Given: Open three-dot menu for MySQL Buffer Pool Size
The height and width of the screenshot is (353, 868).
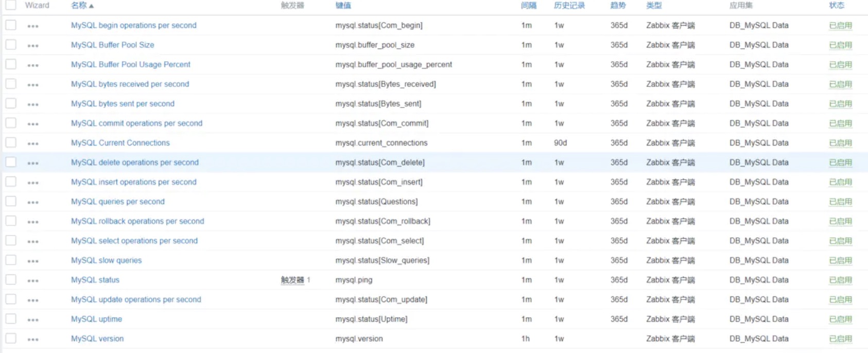Looking at the screenshot, I should 33,45.
